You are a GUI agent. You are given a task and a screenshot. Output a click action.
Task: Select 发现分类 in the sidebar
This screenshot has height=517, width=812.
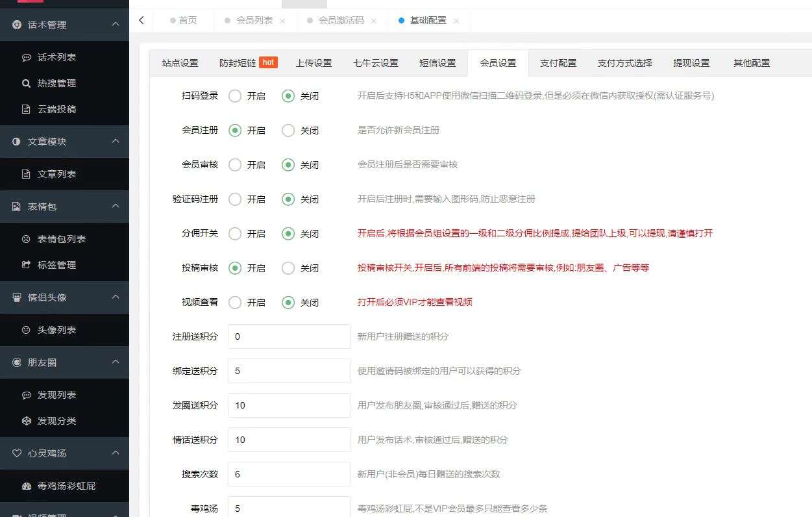[x=56, y=421]
